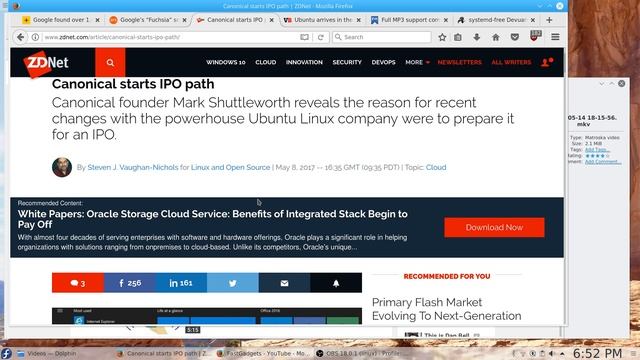
Task: Open the Cloud topic link
Action: [x=436, y=167]
